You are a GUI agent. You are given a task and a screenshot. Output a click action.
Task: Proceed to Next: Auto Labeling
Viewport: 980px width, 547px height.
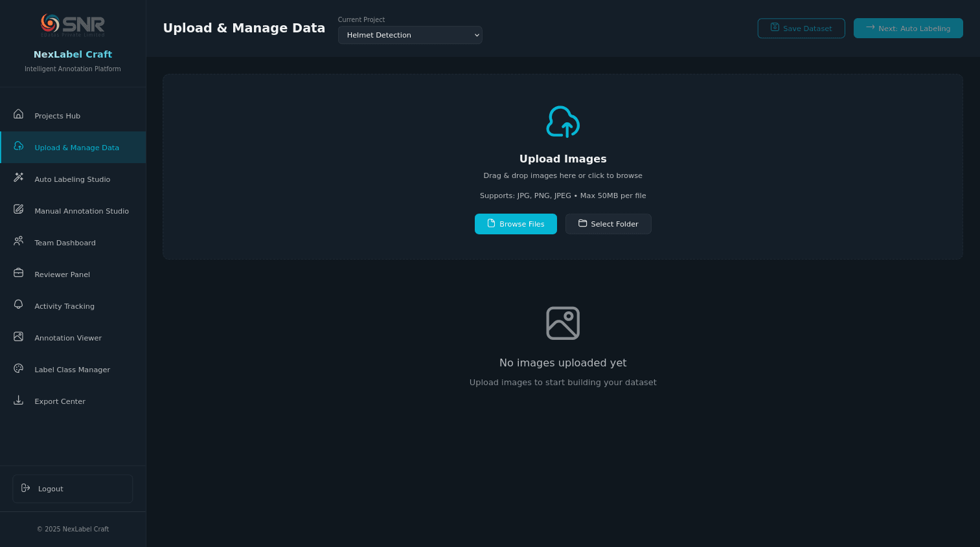pyautogui.click(x=908, y=28)
